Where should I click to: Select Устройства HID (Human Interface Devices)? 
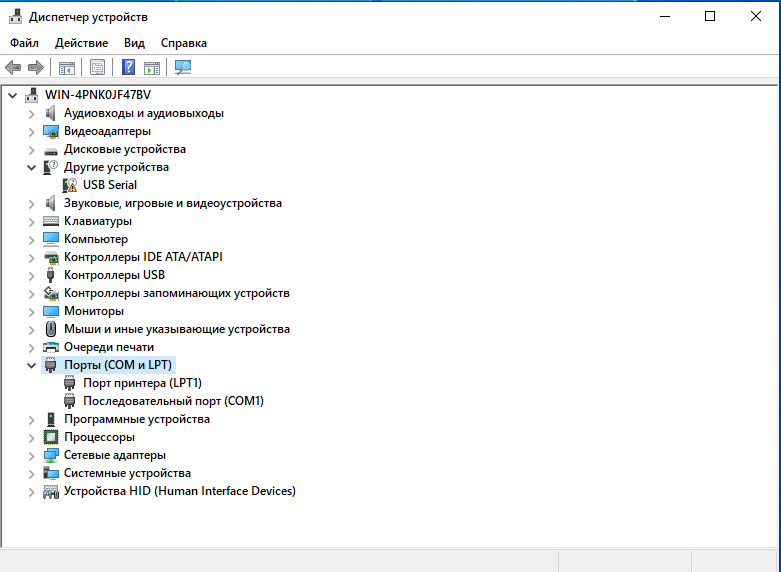point(179,491)
